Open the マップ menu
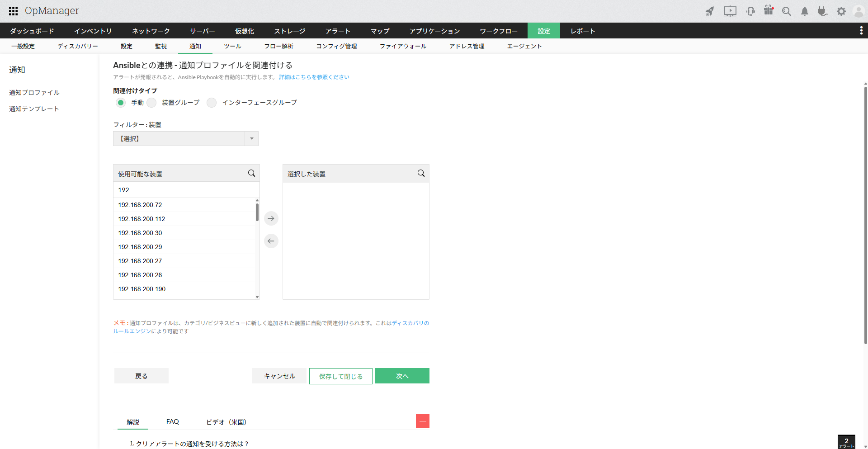The height and width of the screenshot is (449, 868). (x=380, y=31)
